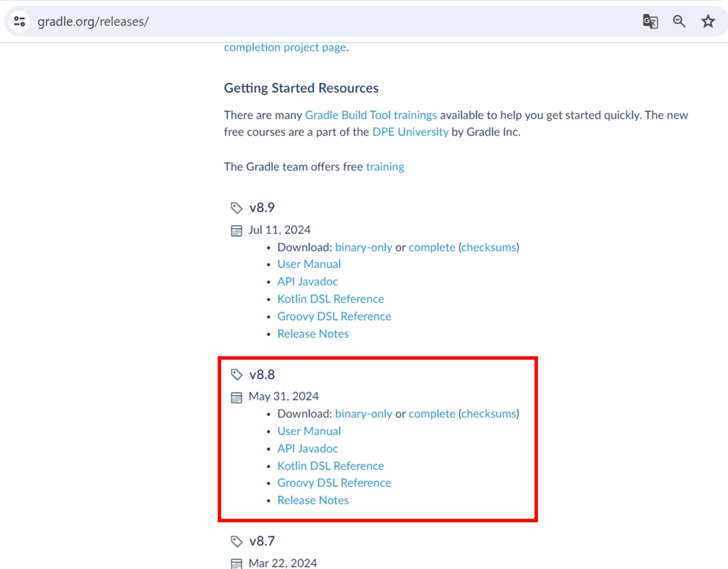This screenshot has height=569, width=728.
Task: Download v8.8 complete distribution
Action: [432, 414]
